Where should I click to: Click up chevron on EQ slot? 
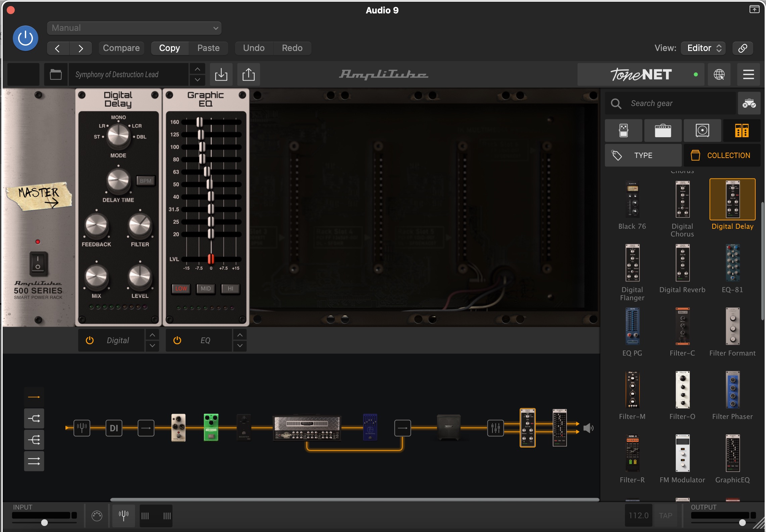pyautogui.click(x=240, y=335)
